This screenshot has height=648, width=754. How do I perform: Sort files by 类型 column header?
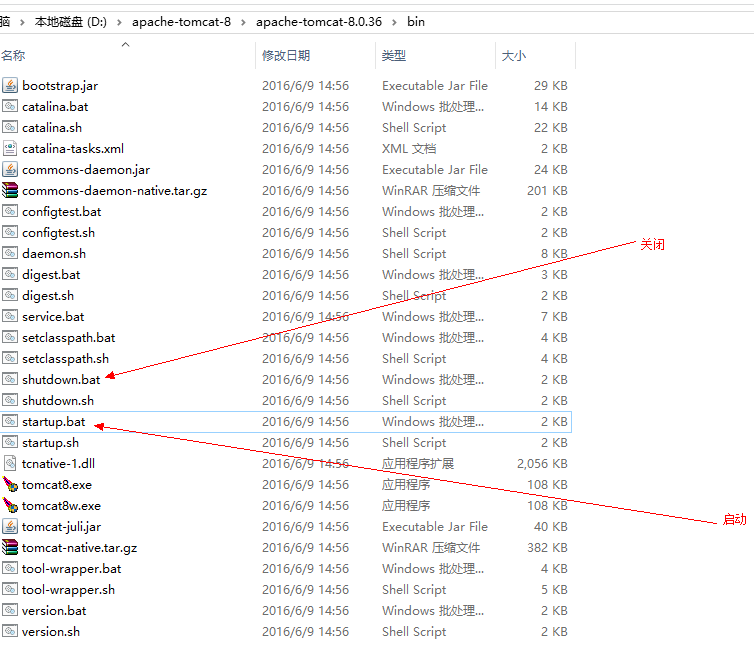pos(394,56)
